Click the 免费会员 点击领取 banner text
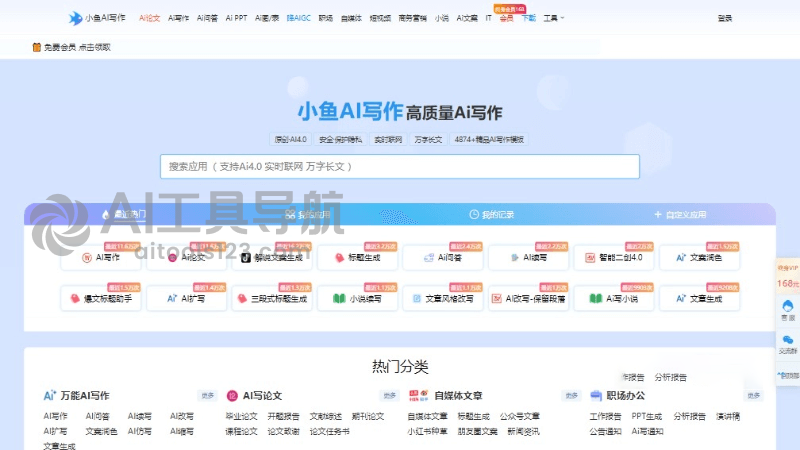 point(77,47)
